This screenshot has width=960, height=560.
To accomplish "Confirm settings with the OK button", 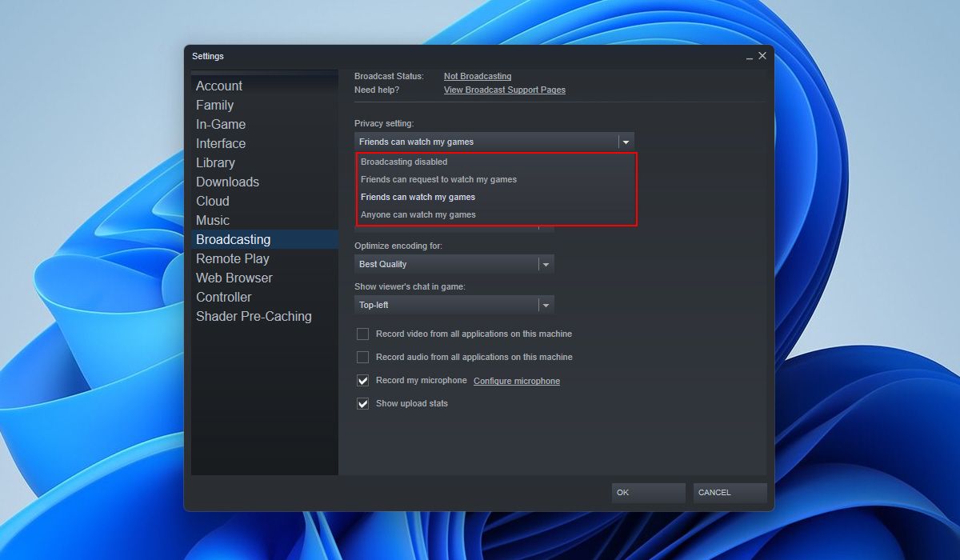I will coord(647,493).
